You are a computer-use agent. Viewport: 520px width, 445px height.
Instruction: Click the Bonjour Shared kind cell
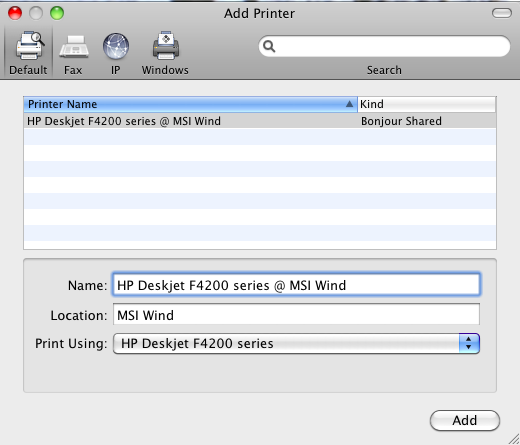click(401, 121)
